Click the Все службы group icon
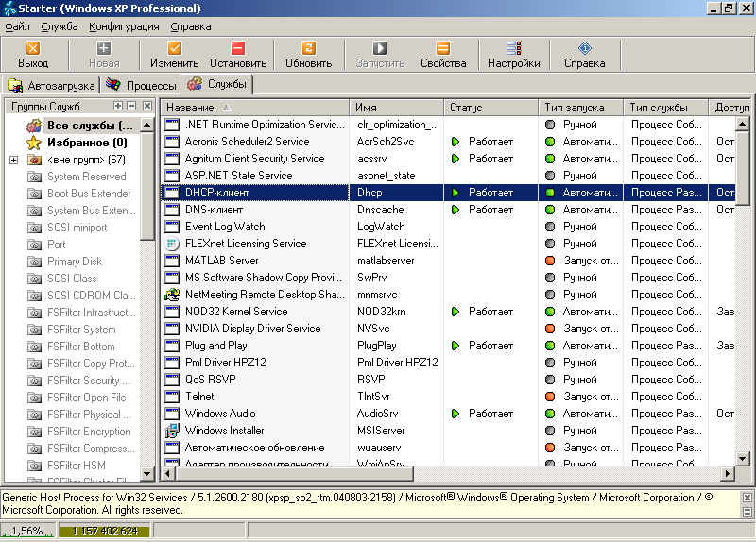The height and width of the screenshot is (542, 756). click(x=34, y=126)
